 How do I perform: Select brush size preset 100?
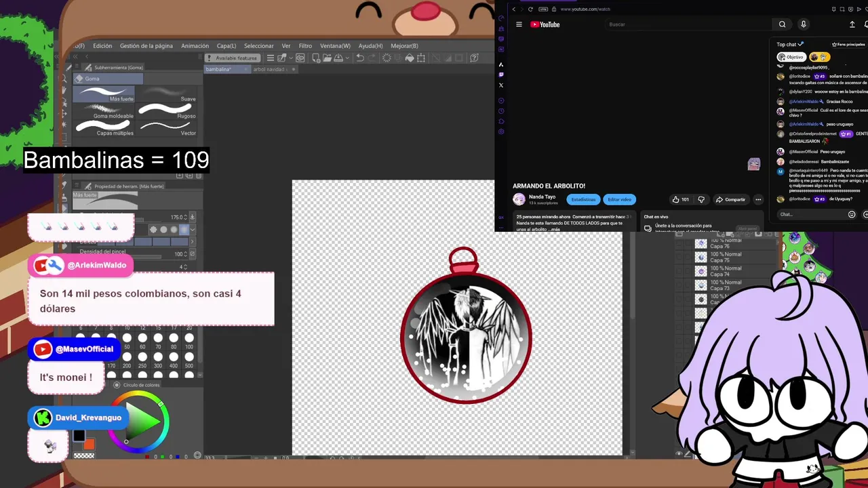[189, 341]
